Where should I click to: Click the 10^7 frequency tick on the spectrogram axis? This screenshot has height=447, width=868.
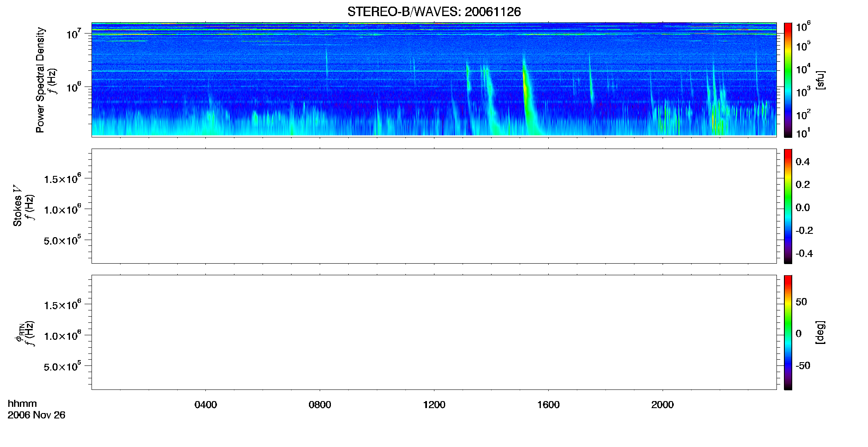pyautogui.click(x=74, y=34)
